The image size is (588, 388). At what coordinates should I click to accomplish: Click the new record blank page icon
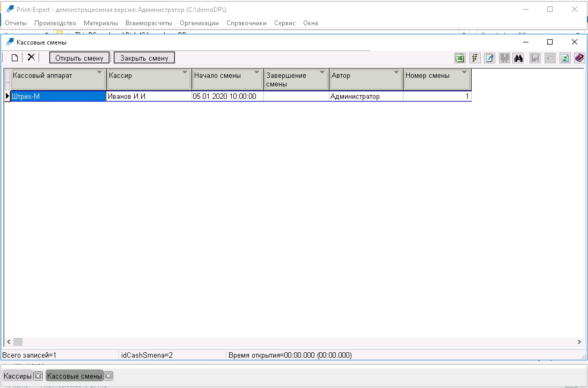pos(15,58)
